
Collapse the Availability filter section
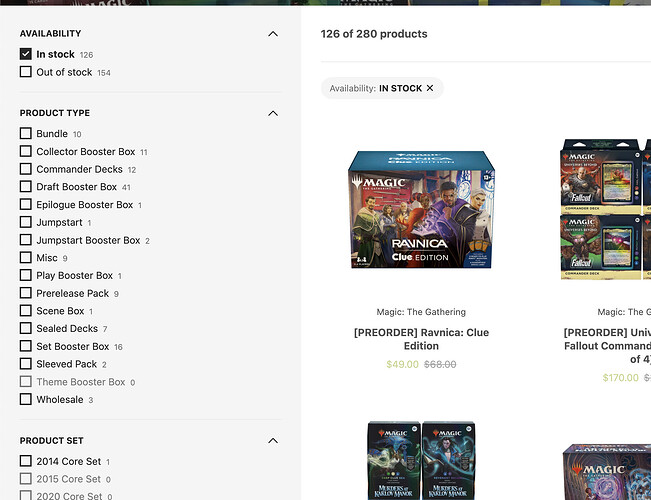tap(273, 34)
